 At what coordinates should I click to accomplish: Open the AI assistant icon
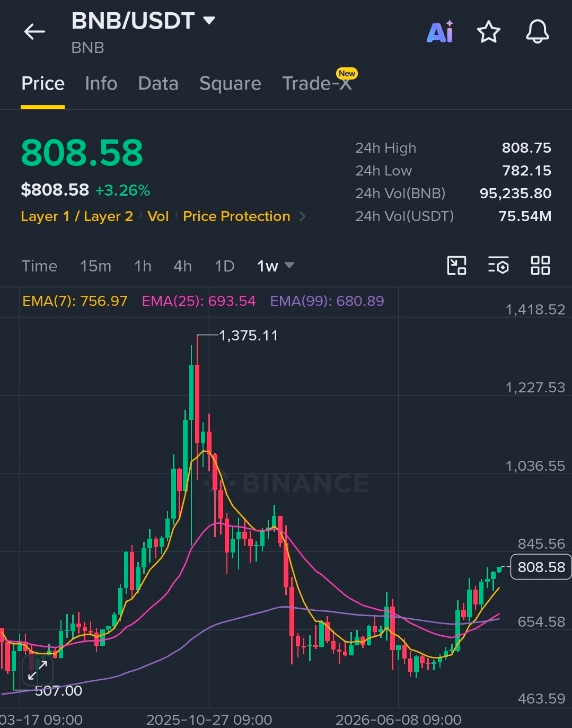tap(440, 32)
